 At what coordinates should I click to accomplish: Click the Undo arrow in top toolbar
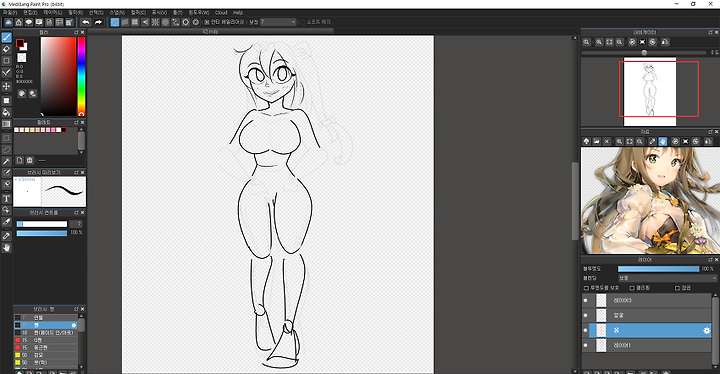tap(86, 22)
